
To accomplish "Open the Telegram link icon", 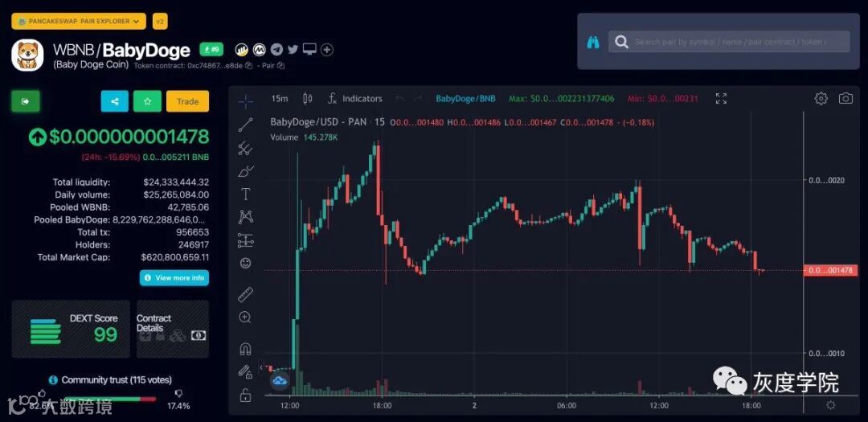I will [276, 50].
